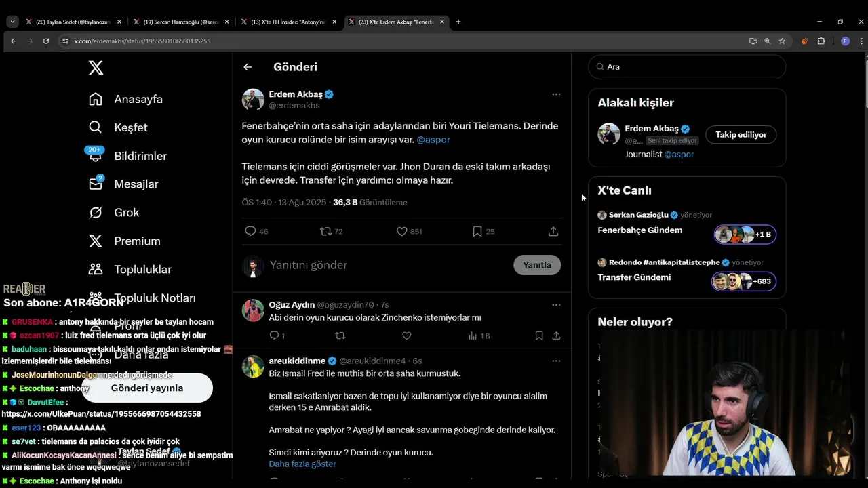
Task: Click the Ara search box
Action: pyautogui.click(x=687, y=66)
